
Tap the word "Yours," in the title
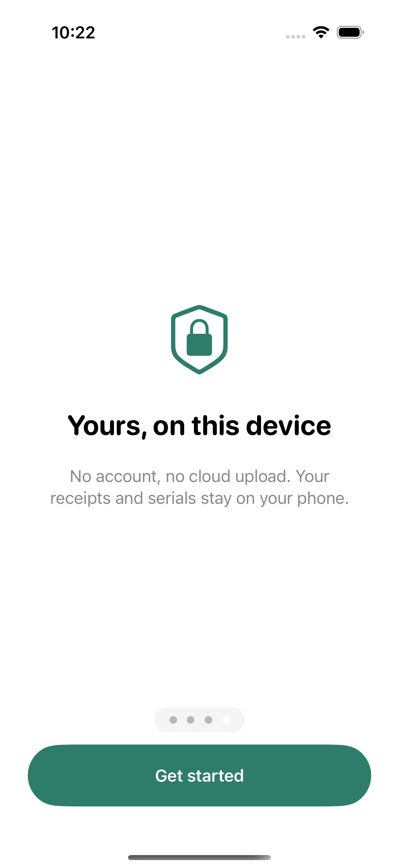click(108, 427)
